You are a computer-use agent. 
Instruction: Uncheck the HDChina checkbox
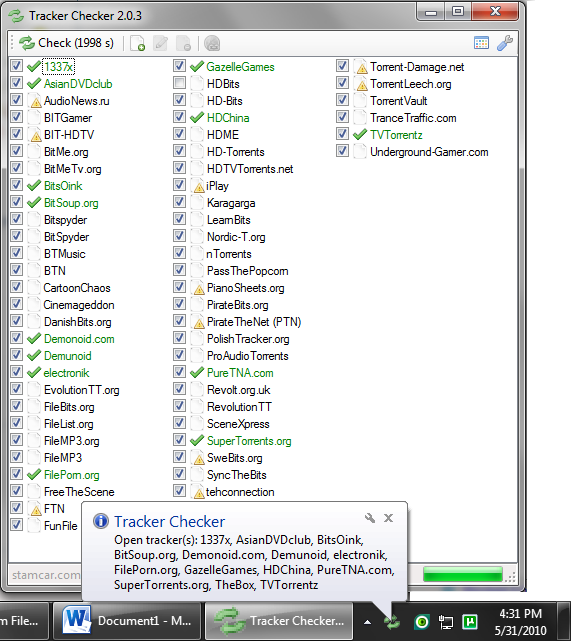pos(179,117)
